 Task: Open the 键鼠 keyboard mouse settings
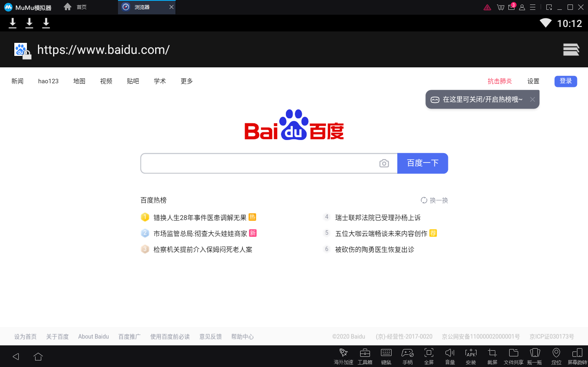tap(386, 356)
